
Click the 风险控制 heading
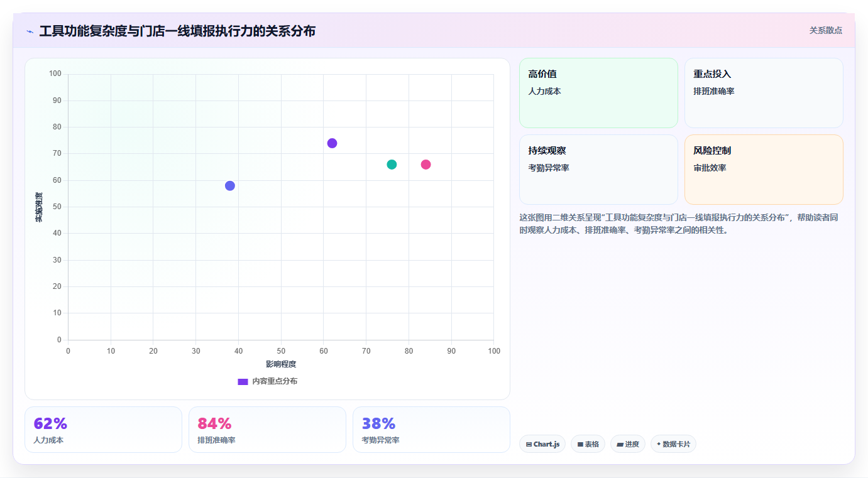712,151
